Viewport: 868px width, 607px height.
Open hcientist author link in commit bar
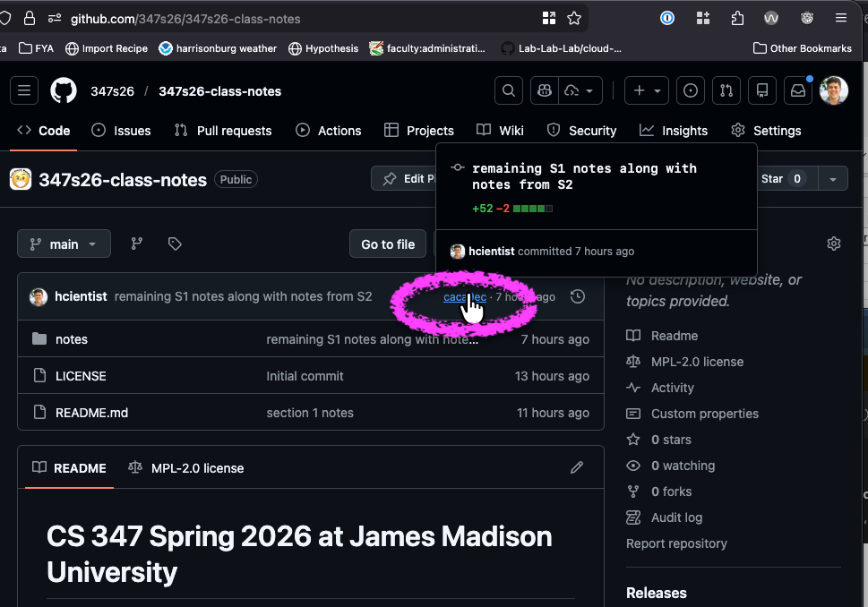coord(81,296)
